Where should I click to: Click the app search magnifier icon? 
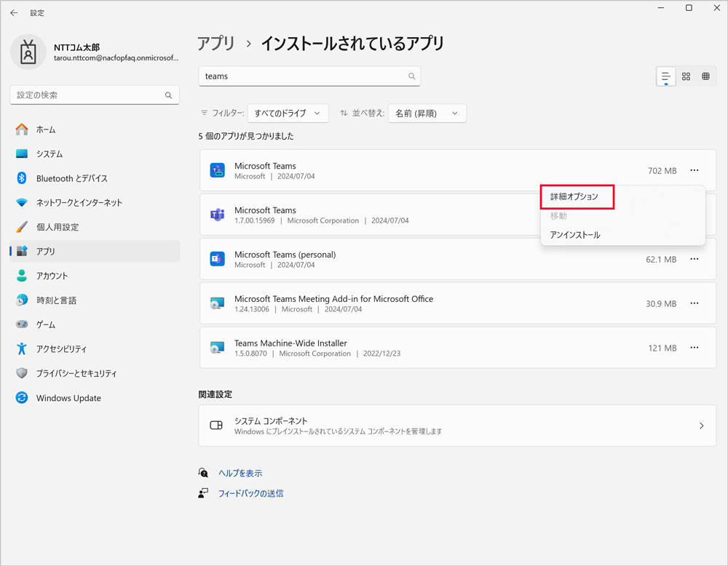[x=412, y=76]
